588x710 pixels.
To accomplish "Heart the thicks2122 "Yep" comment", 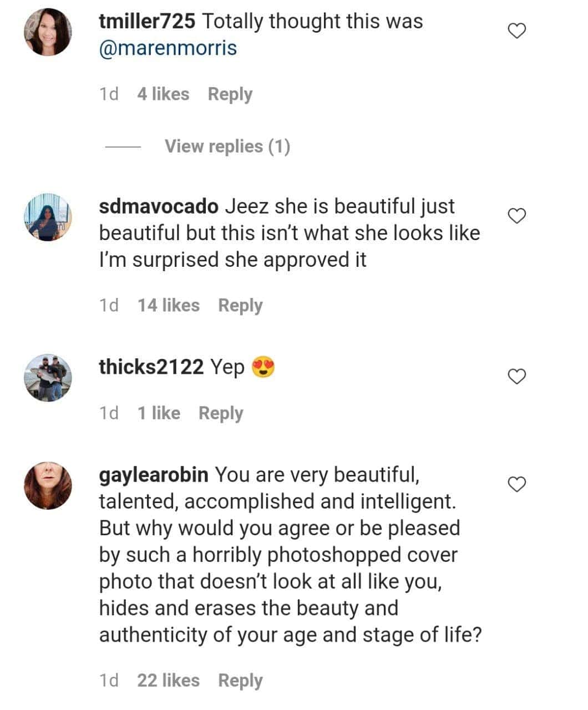I will point(516,377).
